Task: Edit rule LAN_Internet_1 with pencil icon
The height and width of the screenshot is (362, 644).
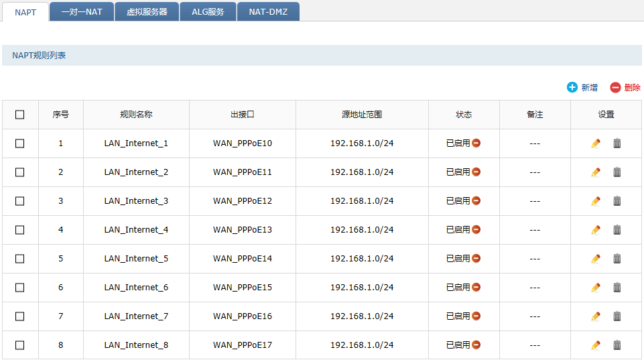Action: tap(596, 143)
